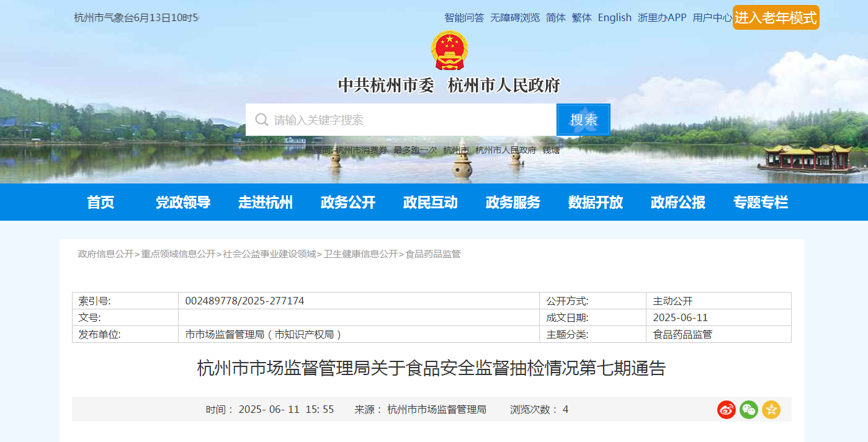Click the 用户中心 user center link
The width and height of the screenshot is (868, 442).
click(x=712, y=18)
